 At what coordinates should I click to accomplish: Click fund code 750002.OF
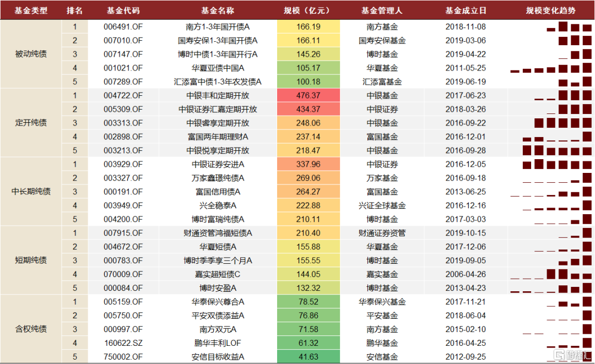click(x=123, y=357)
